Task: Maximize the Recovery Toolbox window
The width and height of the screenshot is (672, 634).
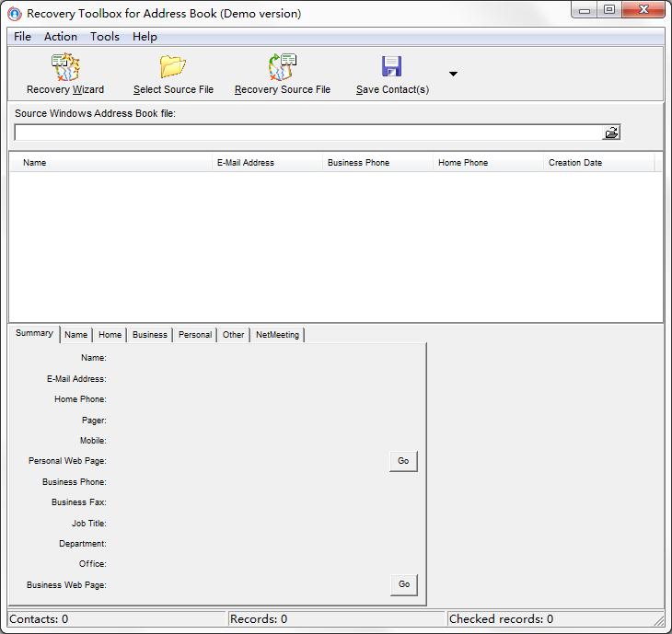Action: click(609, 10)
